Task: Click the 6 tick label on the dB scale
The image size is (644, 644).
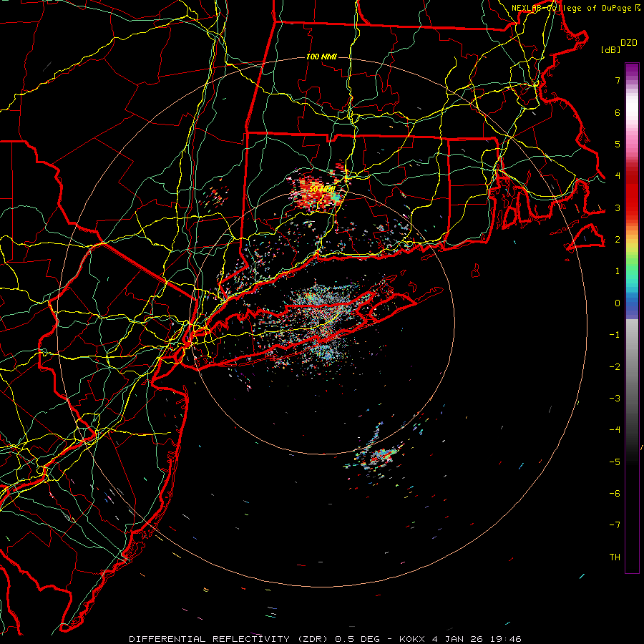Action: pos(618,112)
